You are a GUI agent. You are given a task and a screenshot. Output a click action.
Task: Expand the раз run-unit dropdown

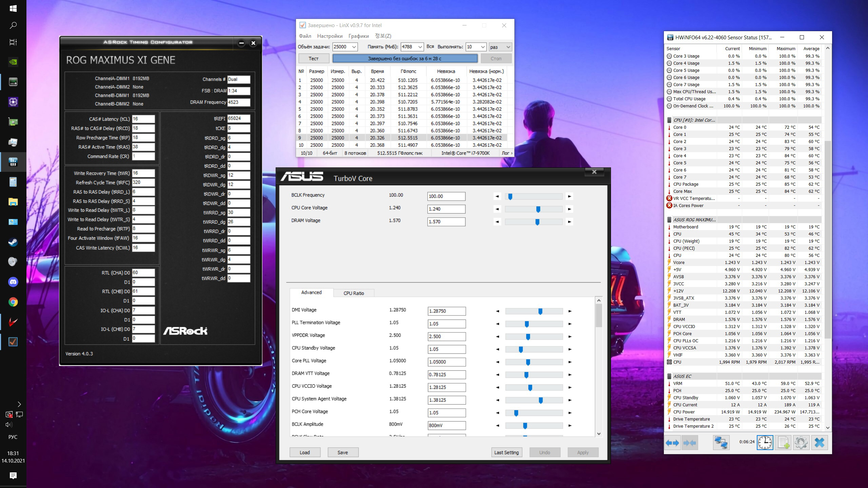pyautogui.click(x=508, y=47)
